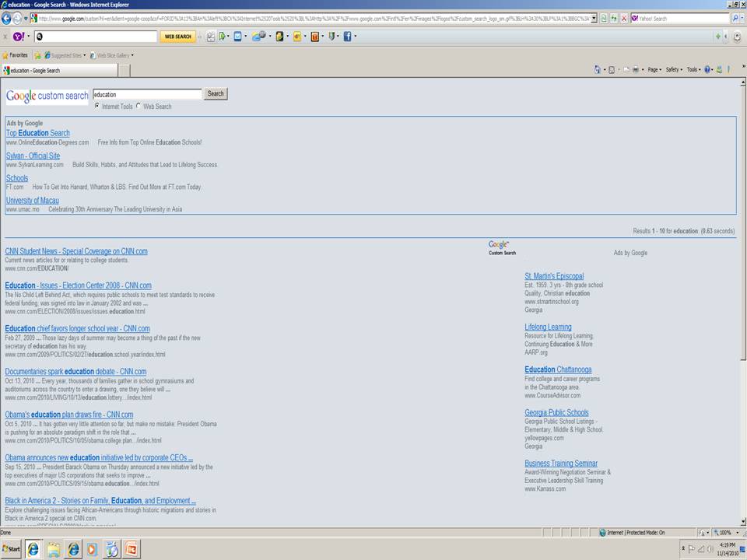The image size is (747, 560).
Task: Open dropdown arrow next to Facebook icon
Action: click(356, 37)
